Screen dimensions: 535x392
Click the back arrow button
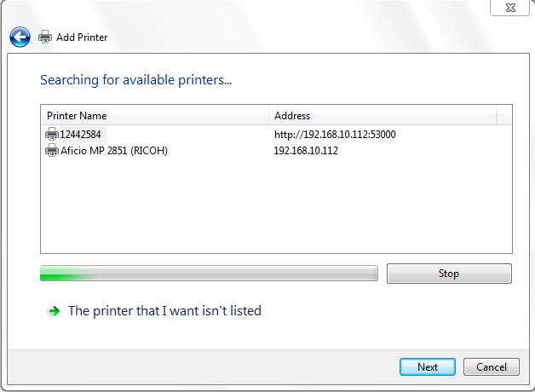[20, 37]
